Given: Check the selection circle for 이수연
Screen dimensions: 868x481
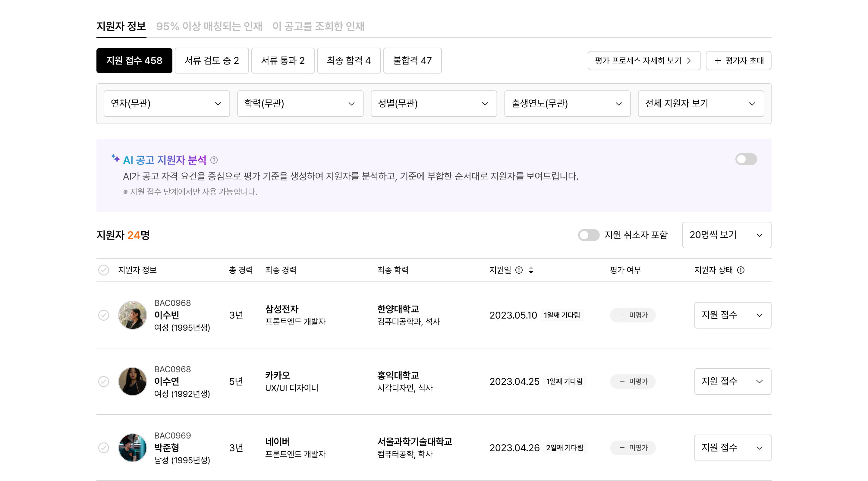Looking at the screenshot, I should [103, 381].
